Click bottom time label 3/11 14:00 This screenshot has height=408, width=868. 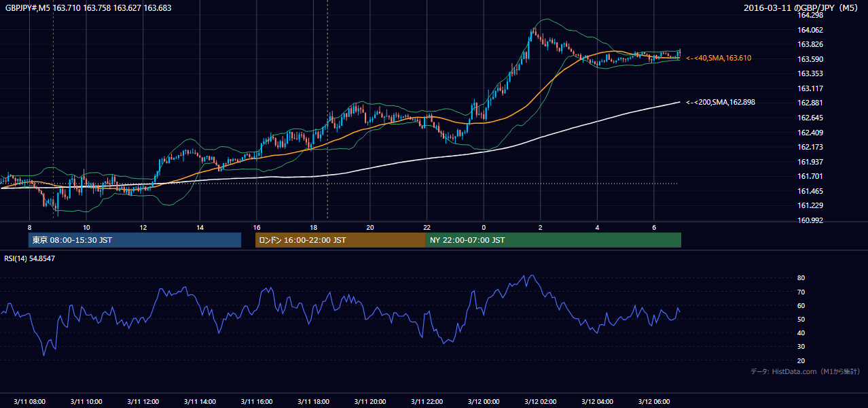200,402
